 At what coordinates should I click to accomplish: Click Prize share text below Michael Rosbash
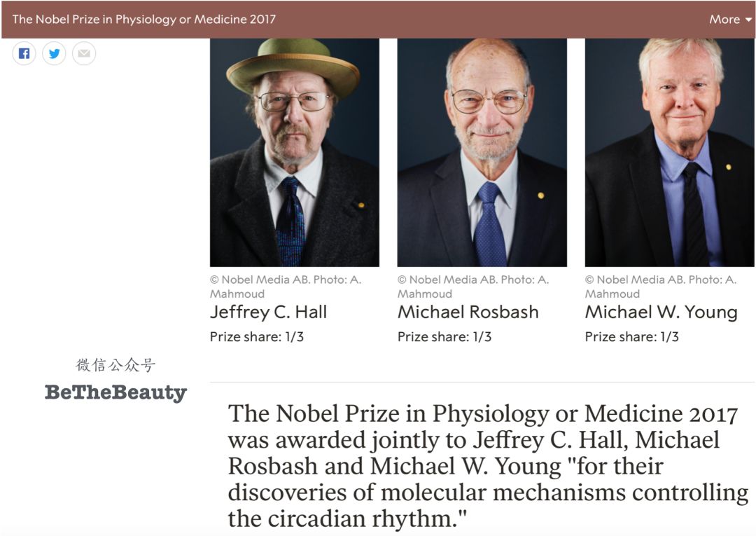[444, 337]
